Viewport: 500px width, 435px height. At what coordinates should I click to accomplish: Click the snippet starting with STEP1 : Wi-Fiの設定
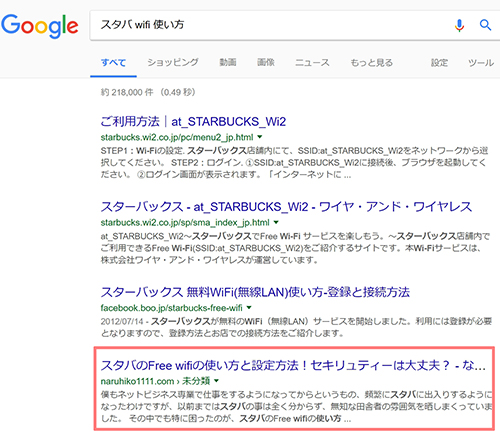(295, 163)
